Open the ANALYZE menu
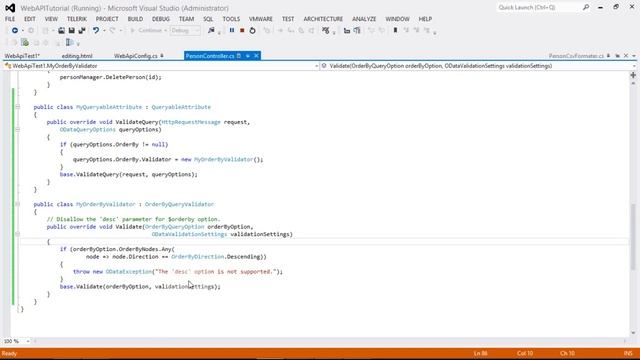The image size is (640, 360). [364, 19]
